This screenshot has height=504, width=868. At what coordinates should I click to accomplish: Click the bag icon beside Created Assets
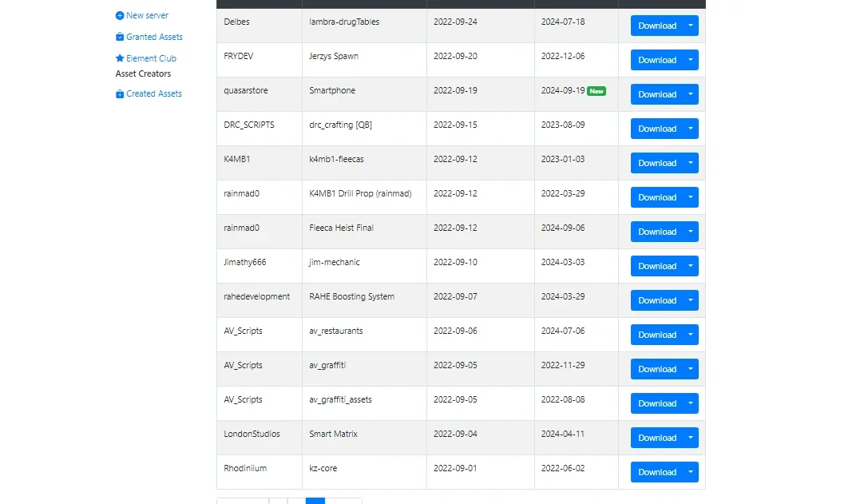[120, 94]
